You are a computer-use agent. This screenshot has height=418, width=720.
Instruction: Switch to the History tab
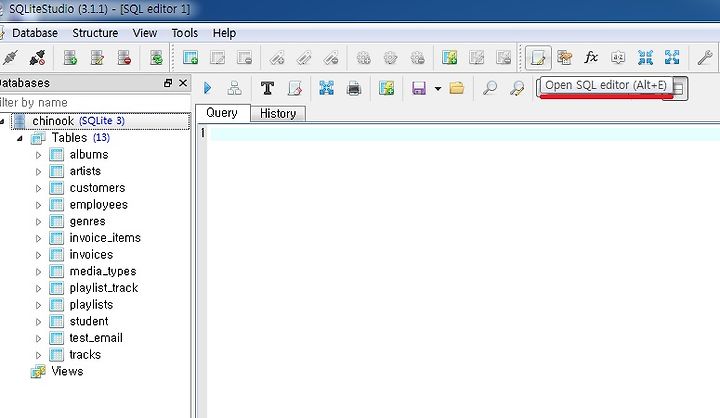[x=278, y=113]
